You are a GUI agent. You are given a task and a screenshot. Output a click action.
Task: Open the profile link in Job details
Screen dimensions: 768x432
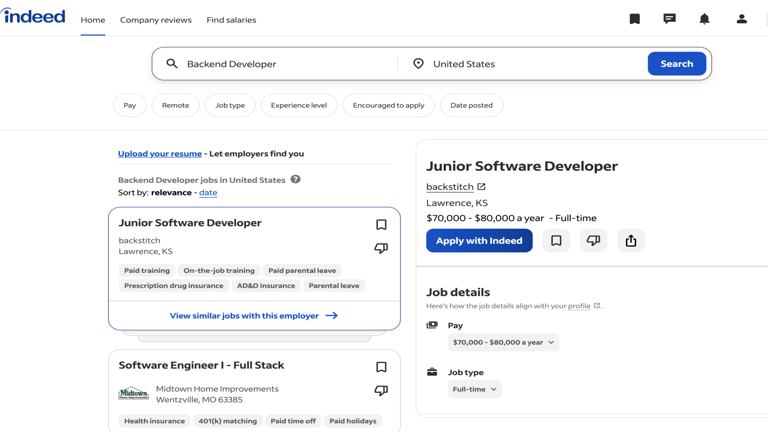pos(579,306)
